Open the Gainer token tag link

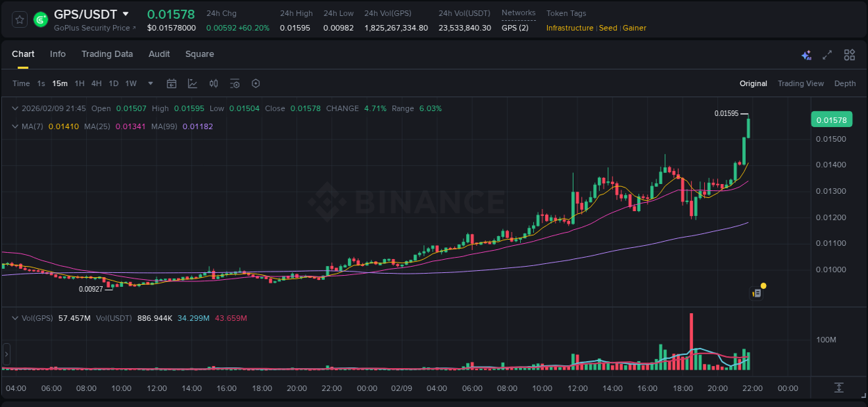tap(634, 28)
